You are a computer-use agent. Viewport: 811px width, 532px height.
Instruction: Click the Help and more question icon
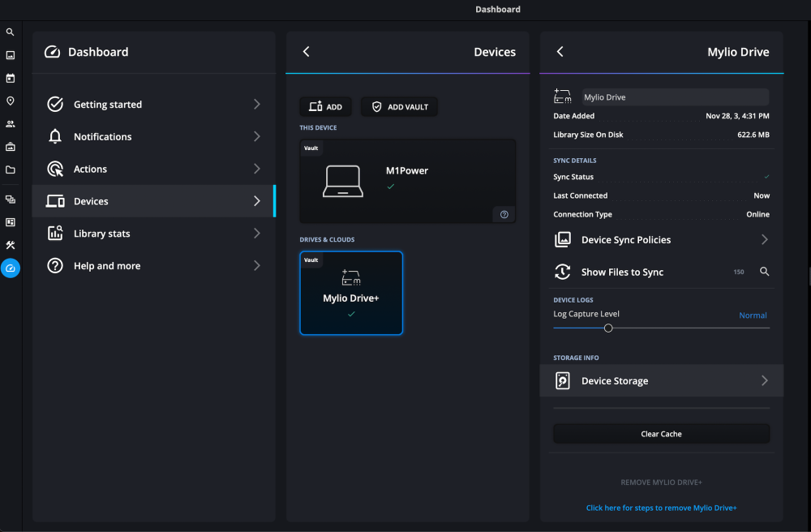pyautogui.click(x=55, y=266)
